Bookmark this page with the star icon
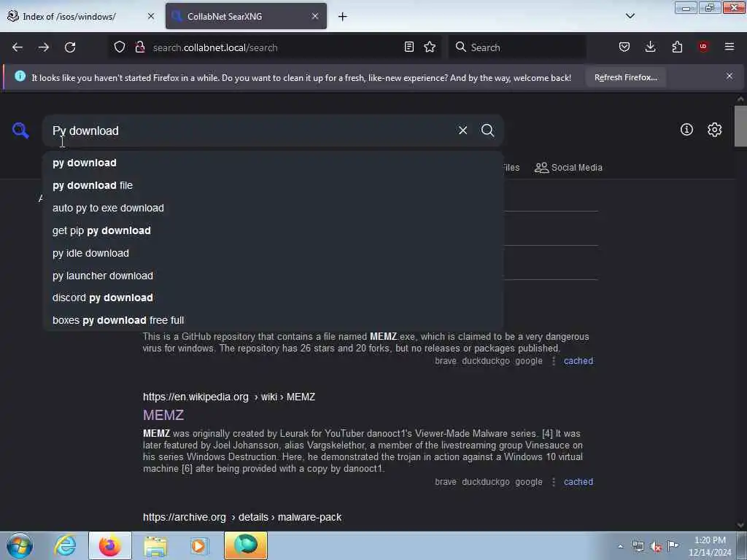The width and height of the screenshot is (747, 560). [430, 47]
